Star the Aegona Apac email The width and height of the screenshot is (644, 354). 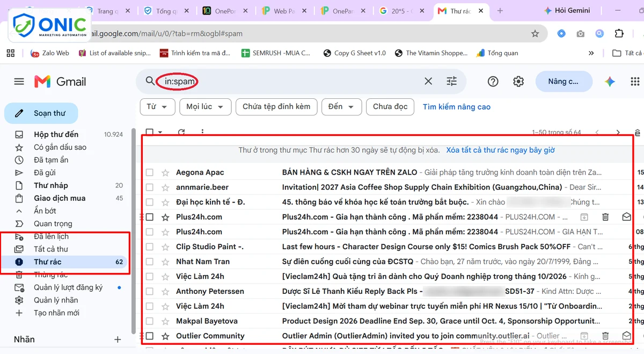[165, 172]
